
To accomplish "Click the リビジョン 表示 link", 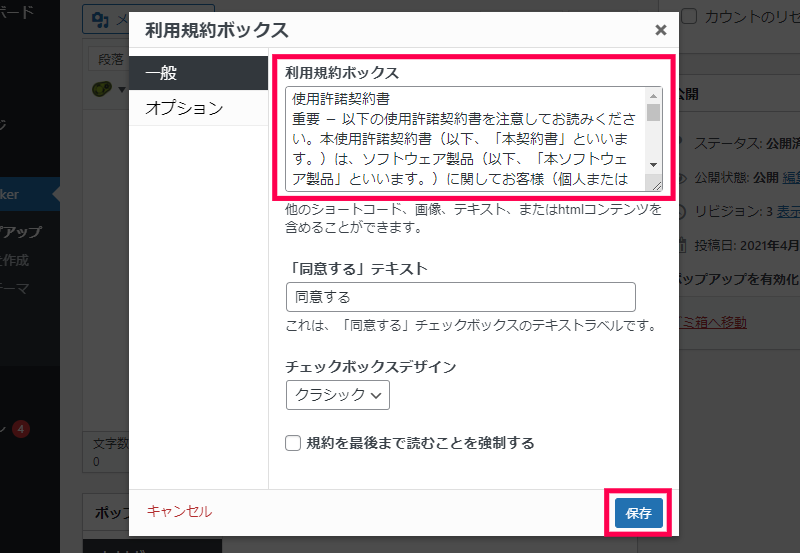I will pyautogui.click(x=788, y=211).
